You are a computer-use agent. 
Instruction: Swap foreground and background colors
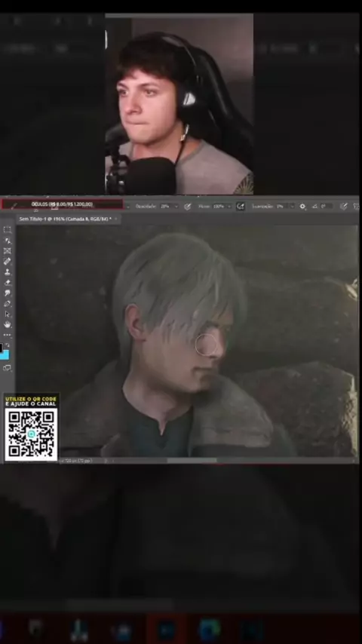point(8,345)
